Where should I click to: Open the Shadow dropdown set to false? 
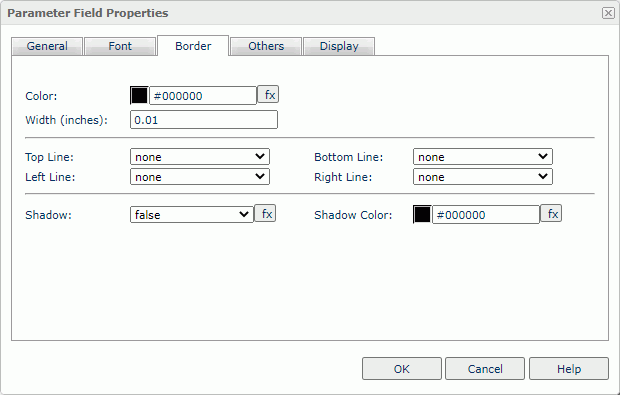192,215
